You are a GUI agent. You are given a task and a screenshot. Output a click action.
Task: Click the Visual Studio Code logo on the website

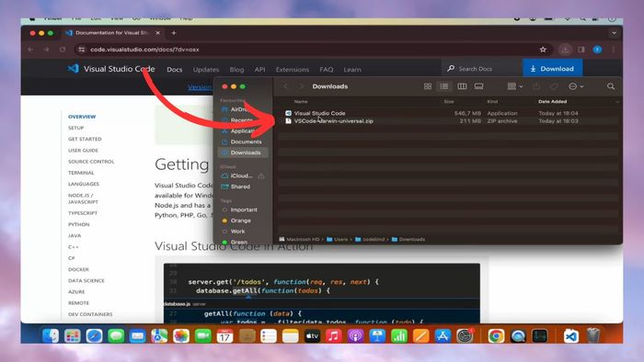click(x=73, y=69)
